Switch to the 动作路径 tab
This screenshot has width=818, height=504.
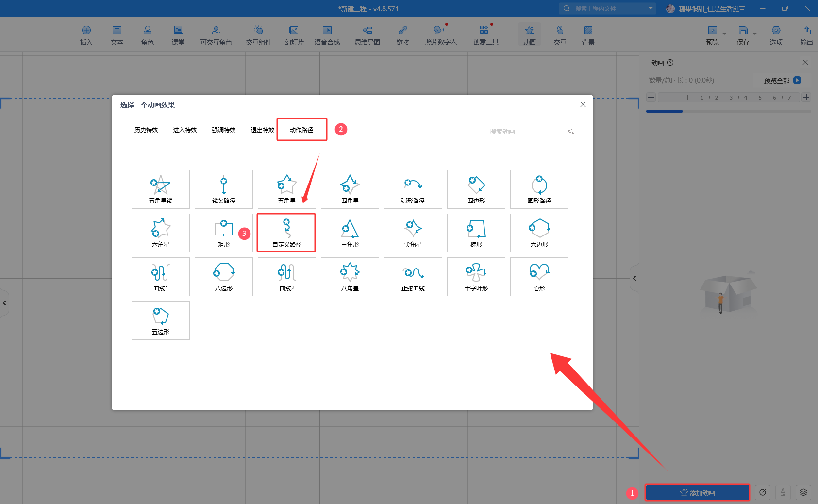(x=301, y=130)
